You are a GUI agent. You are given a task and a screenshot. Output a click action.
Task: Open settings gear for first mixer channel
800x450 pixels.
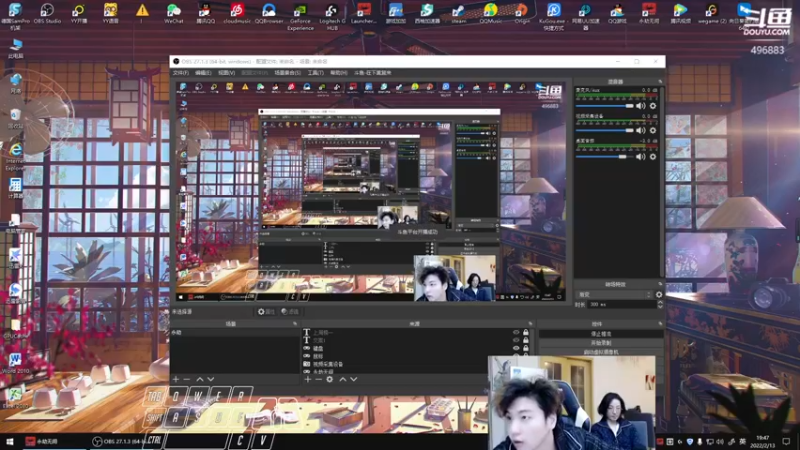click(653, 106)
